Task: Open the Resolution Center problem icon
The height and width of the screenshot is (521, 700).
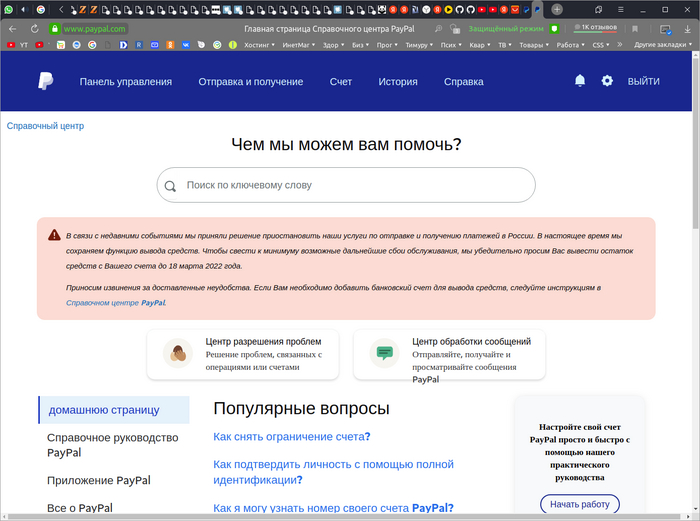Action: 179,353
